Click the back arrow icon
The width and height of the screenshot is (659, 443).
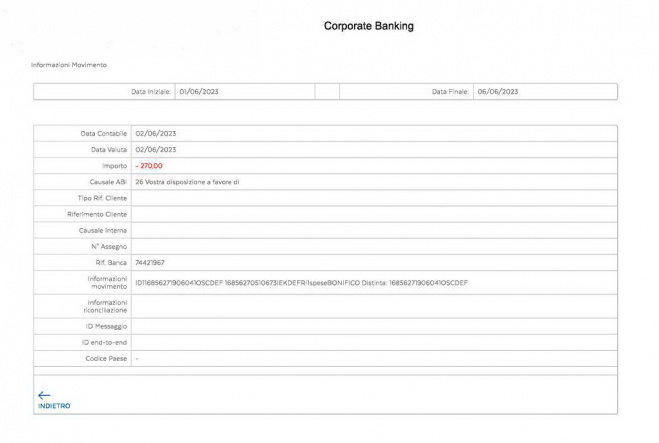42,394
